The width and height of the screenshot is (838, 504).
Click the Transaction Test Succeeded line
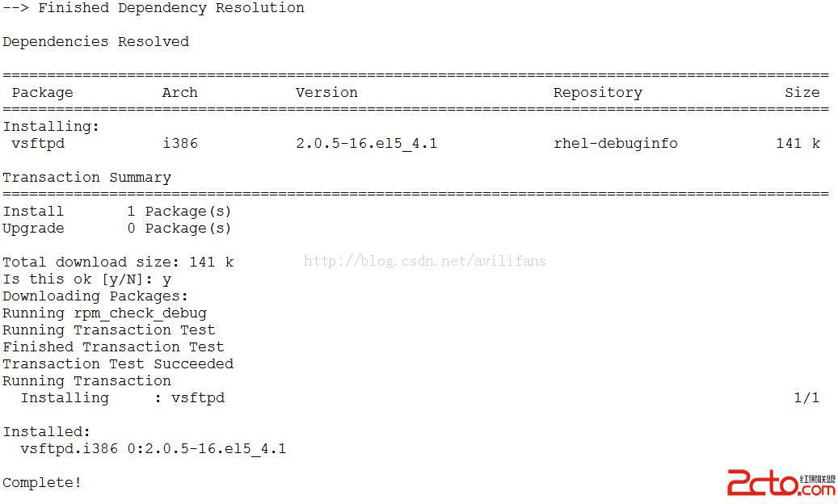118,364
